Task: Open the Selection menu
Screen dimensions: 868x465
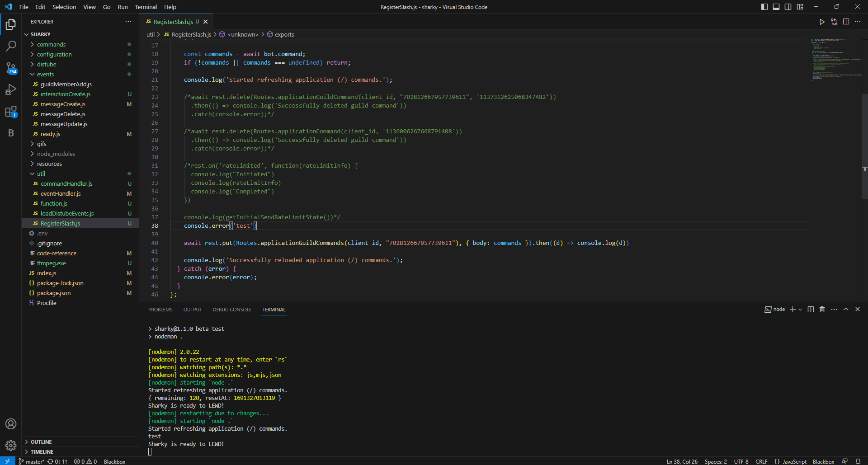Action: [x=64, y=7]
